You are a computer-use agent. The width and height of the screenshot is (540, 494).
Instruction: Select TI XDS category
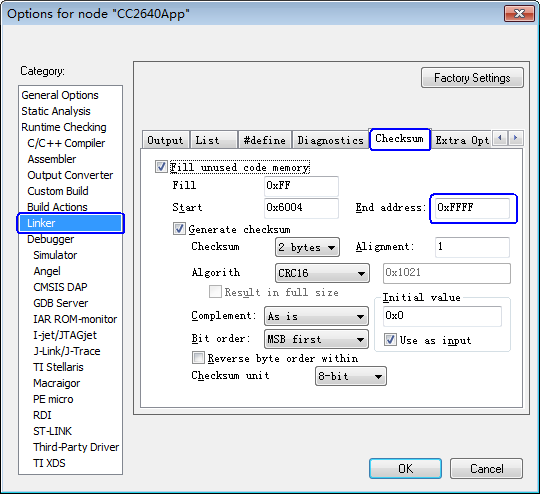click(49, 463)
